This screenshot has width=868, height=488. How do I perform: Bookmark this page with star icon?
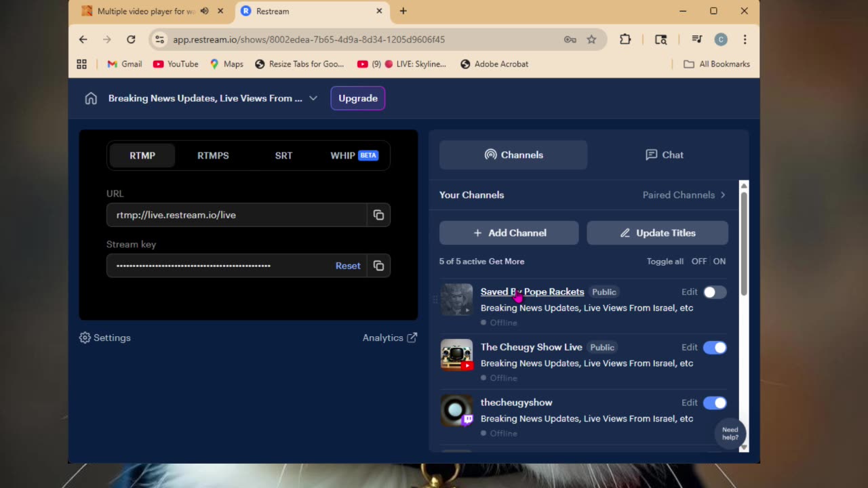point(591,39)
